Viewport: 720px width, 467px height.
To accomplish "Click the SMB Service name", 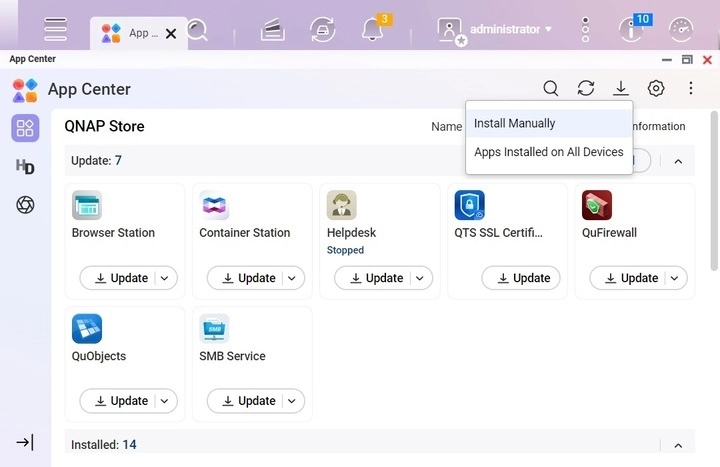I will click(232, 356).
